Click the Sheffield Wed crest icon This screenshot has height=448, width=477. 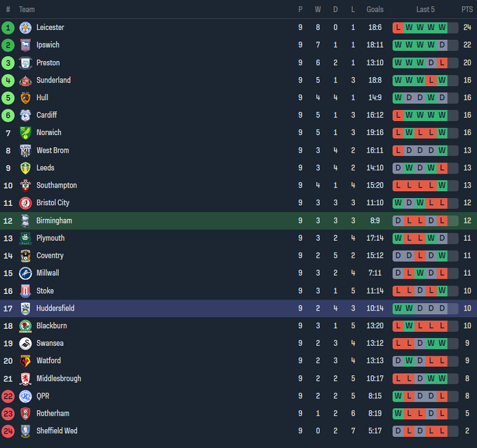(25, 431)
